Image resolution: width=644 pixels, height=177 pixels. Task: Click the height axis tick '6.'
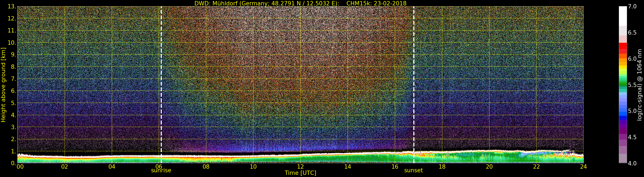(x=14, y=91)
